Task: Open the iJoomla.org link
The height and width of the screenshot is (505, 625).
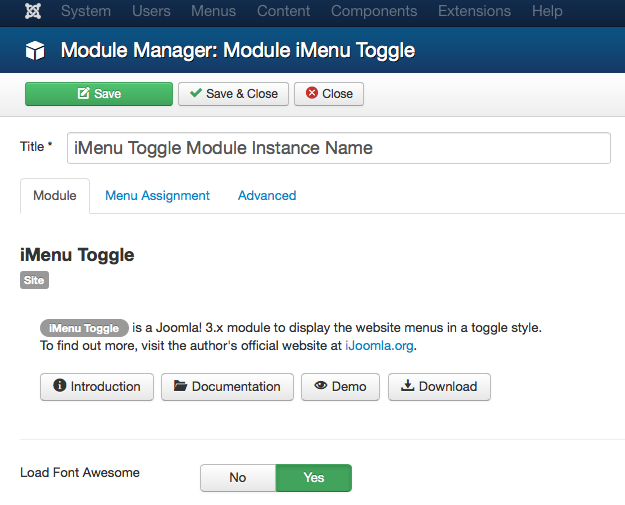Action: (x=379, y=346)
